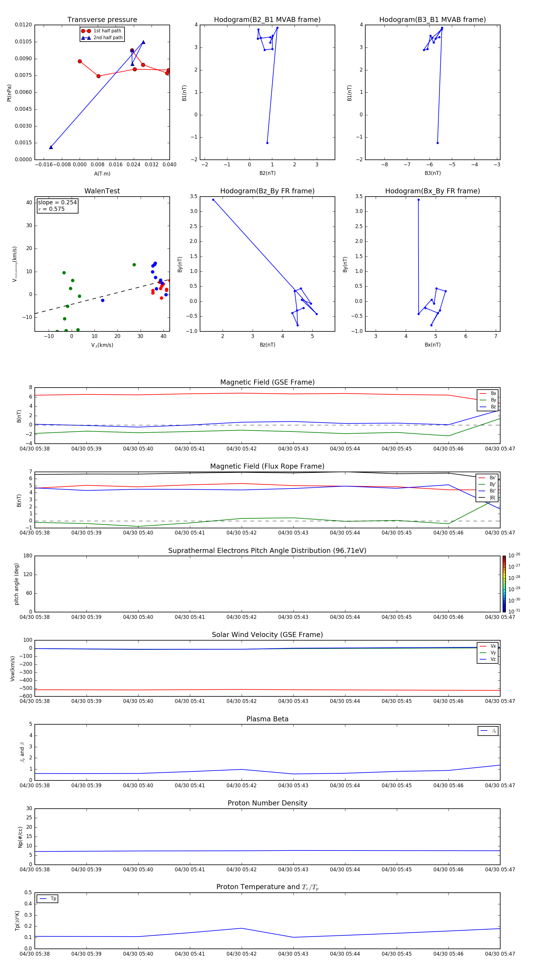Click the 'Solar Wind Velocity (GSE Frame)' title
The width and height of the screenshot is (535, 980).
(267, 635)
